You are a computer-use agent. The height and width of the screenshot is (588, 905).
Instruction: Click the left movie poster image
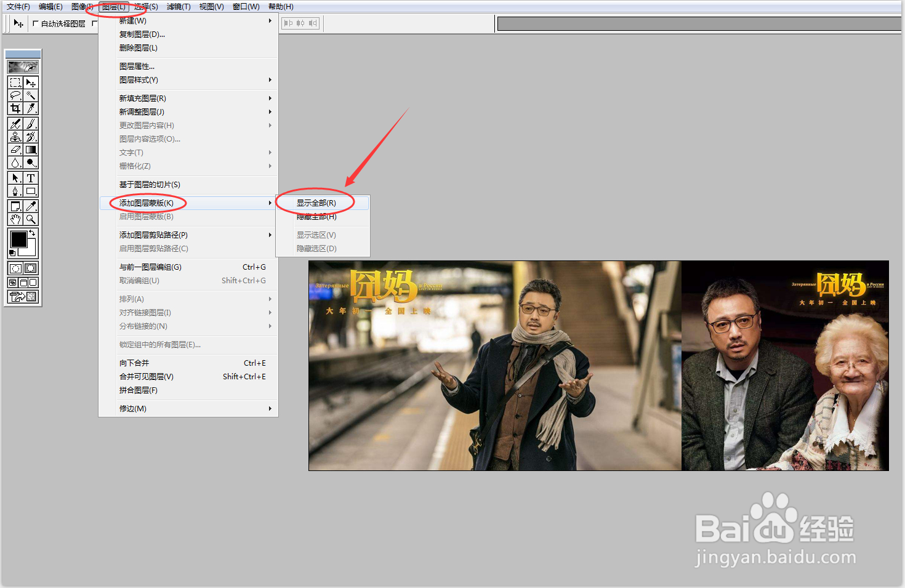click(495, 366)
